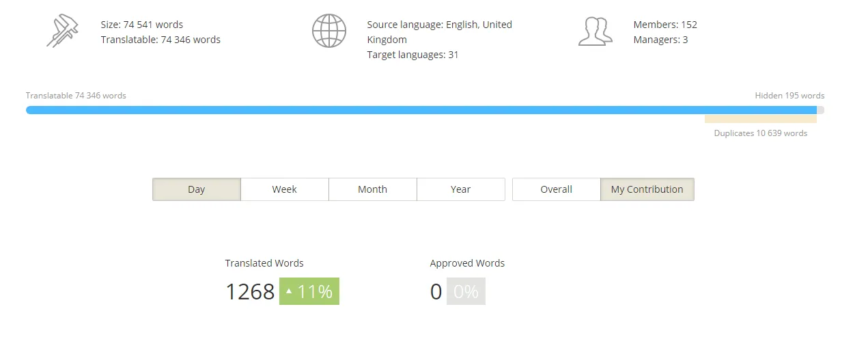Click the members people icon

click(x=595, y=31)
